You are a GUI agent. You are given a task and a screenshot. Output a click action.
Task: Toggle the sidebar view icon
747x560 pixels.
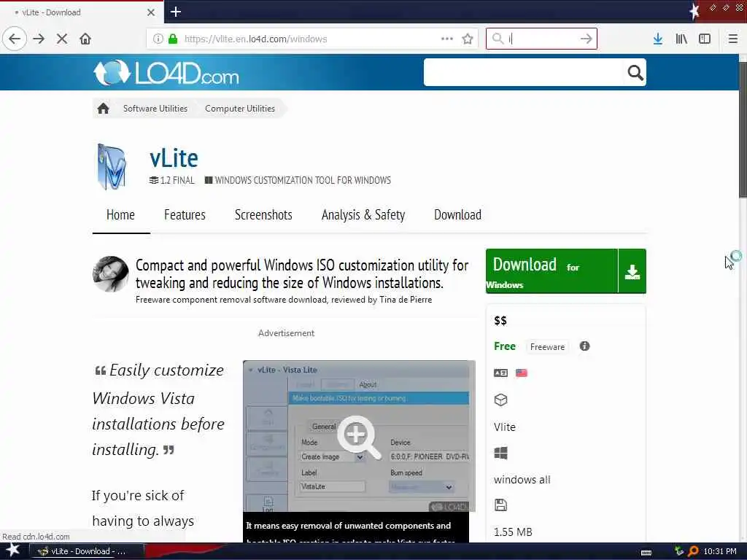(705, 39)
